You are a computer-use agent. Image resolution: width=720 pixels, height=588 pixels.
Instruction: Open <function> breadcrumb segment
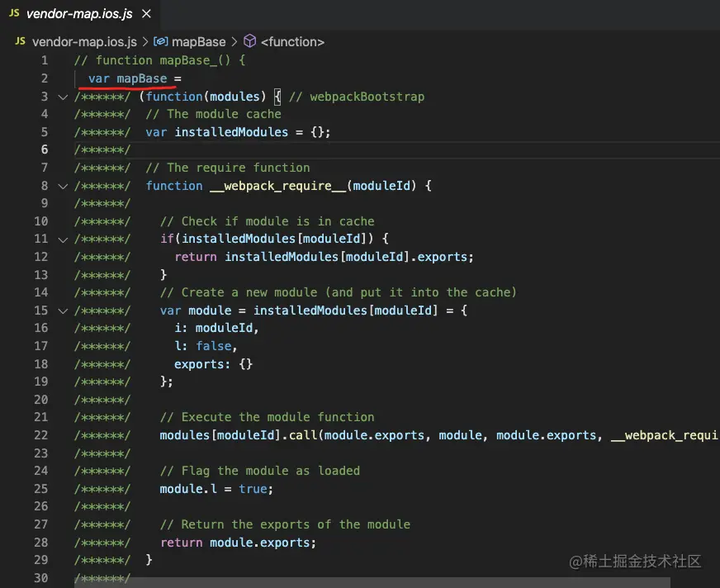coord(292,42)
